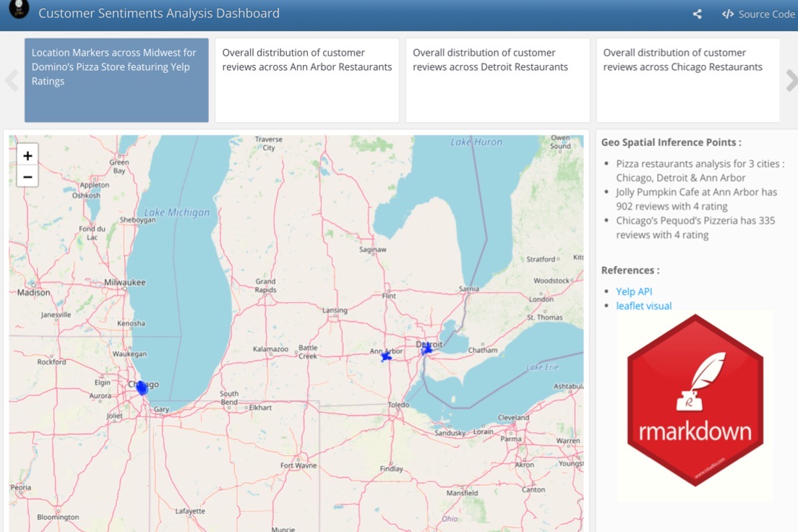Select Location Markers across Midwest tab
Image resolution: width=798 pixels, height=532 pixels.
click(x=116, y=80)
